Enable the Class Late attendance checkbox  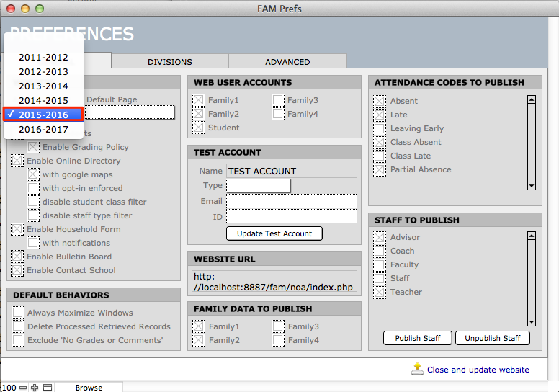[x=380, y=156]
